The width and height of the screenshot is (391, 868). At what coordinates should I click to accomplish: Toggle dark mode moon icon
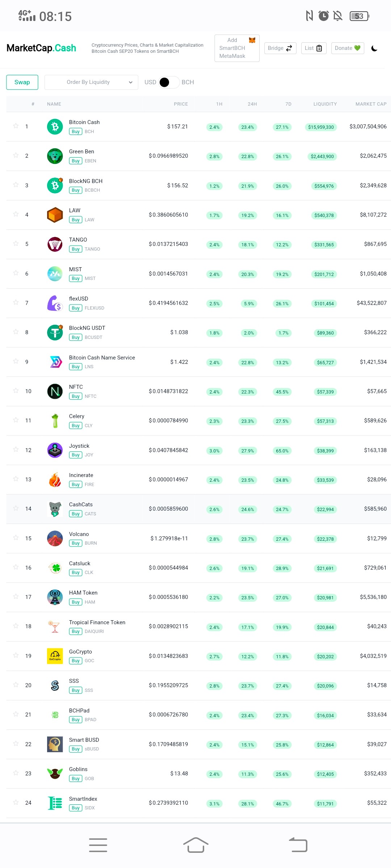(x=374, y=48)
